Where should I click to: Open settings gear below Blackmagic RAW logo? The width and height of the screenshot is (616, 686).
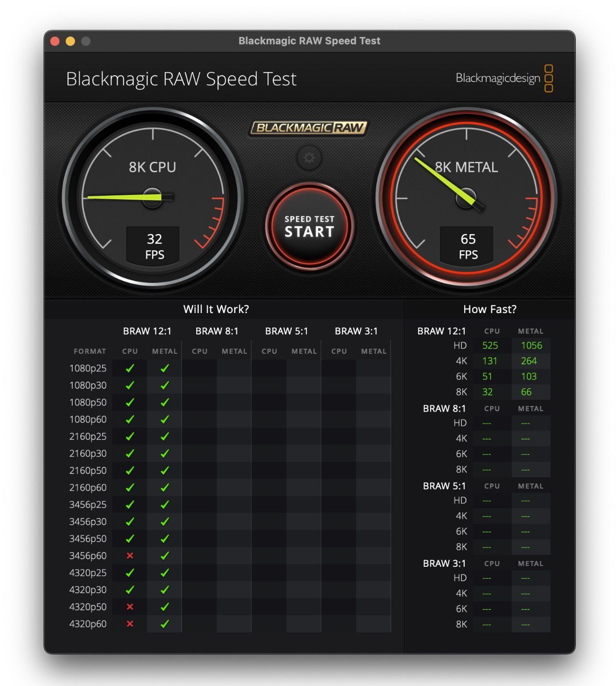click(x=309, y=157)
